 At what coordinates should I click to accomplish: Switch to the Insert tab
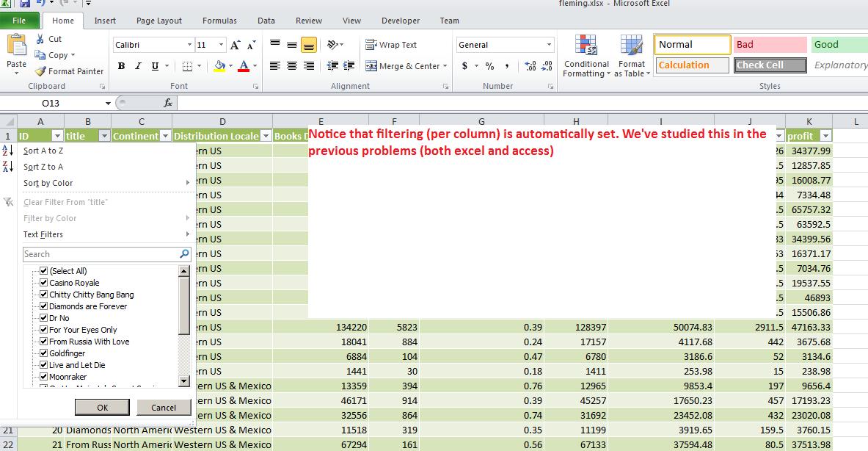[x=105, y=21]
